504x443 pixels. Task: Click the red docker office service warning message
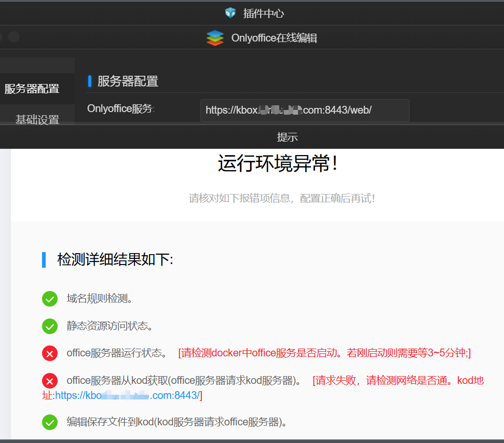(x=324, y=353)
